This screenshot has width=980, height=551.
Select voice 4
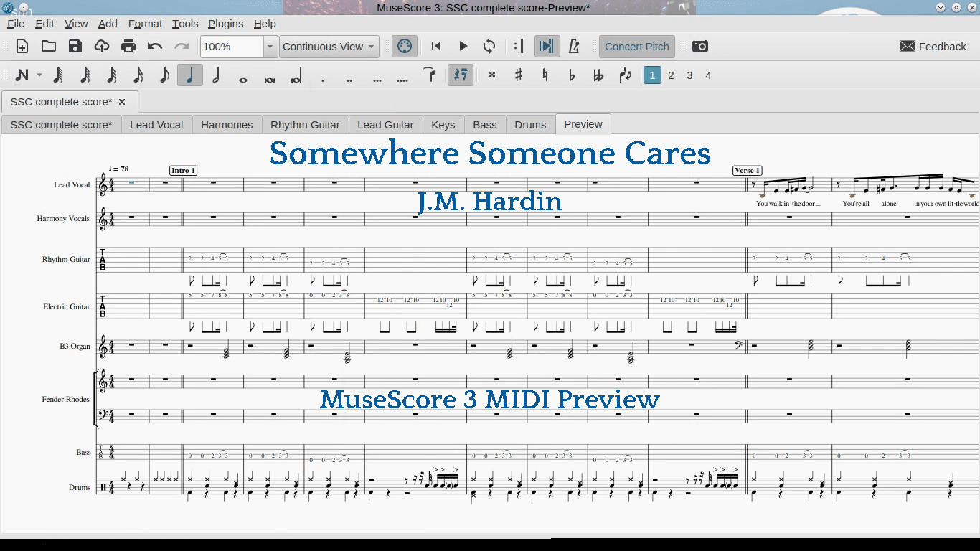pos(709,75)
